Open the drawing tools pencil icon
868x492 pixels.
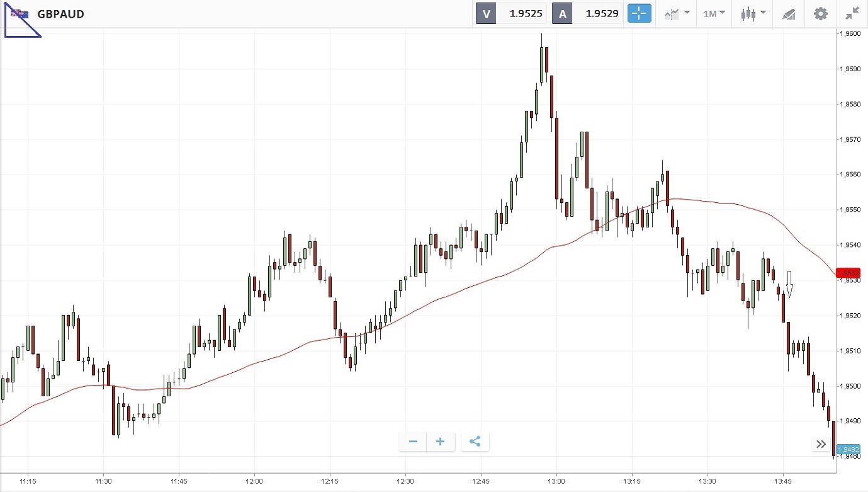(x=789, y=13)
